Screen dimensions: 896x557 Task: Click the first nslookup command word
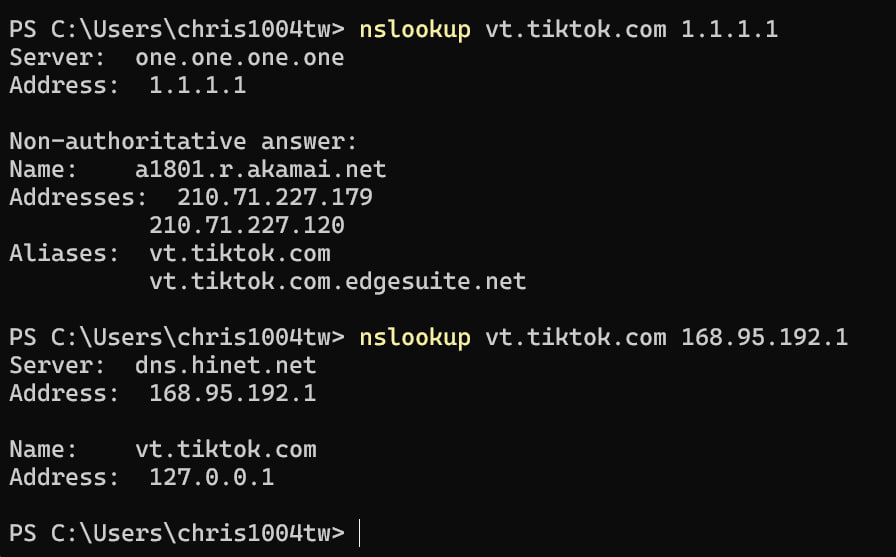(414, 30)
